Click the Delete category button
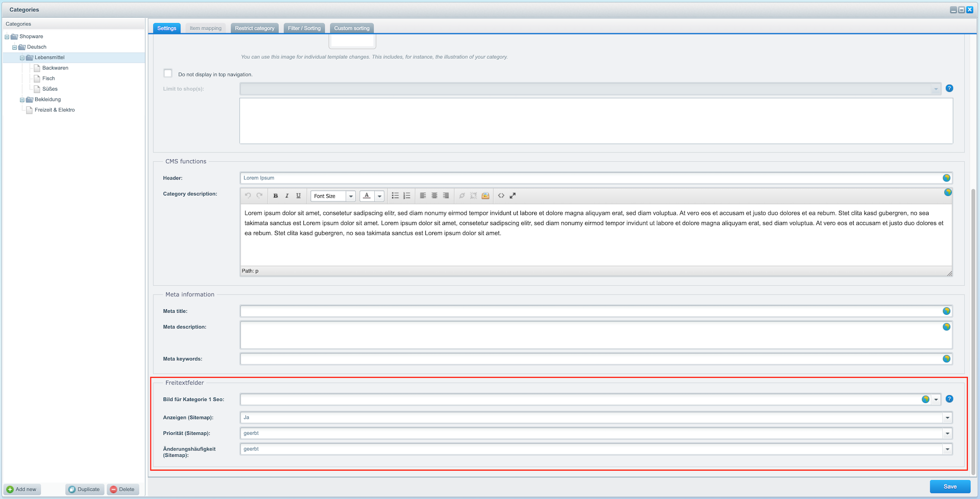The image size is (980, 499). click(x=122, y=489)
